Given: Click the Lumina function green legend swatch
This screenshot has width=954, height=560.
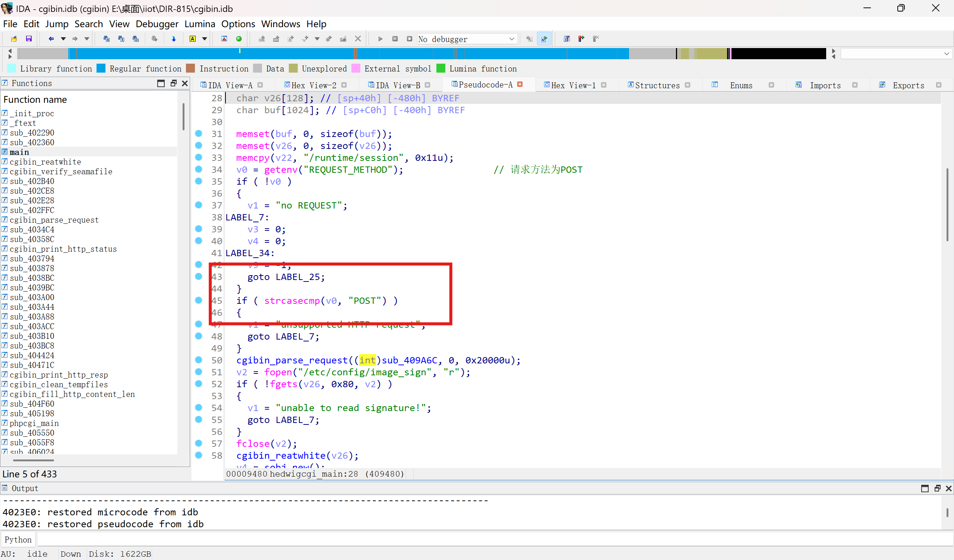Looking at the screenshot, I should tap(440, 68).
